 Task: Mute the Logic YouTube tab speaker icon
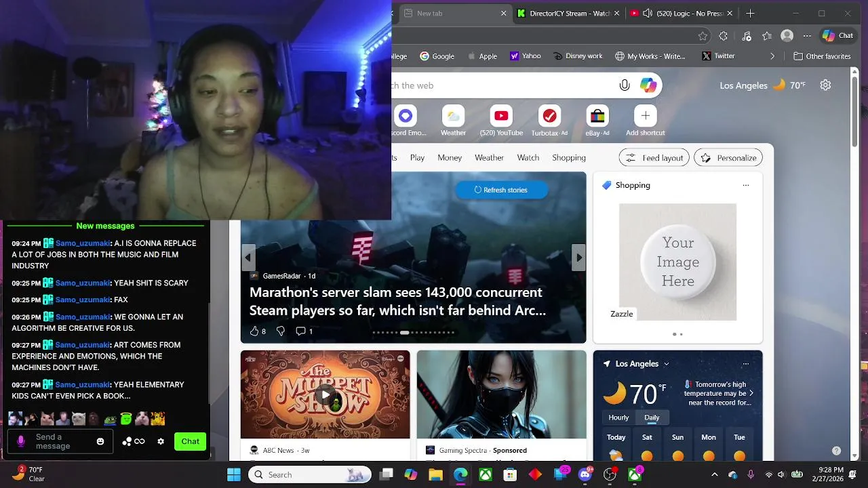tap(648, 13)
